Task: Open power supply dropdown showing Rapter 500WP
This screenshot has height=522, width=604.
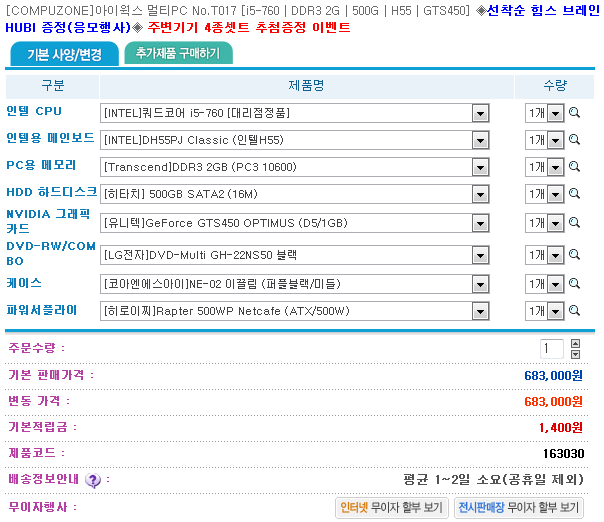Action: [x=295, y=311]
